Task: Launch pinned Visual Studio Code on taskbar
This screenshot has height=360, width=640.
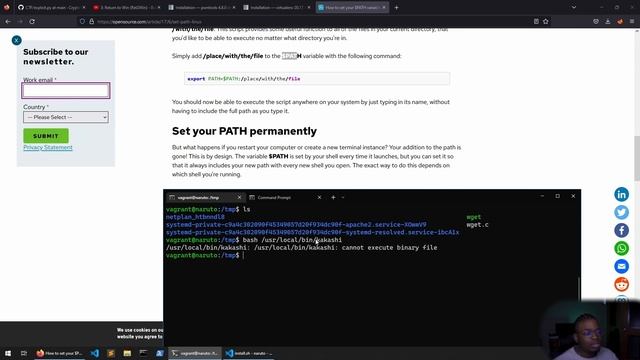Action: [x=95, y=353]
